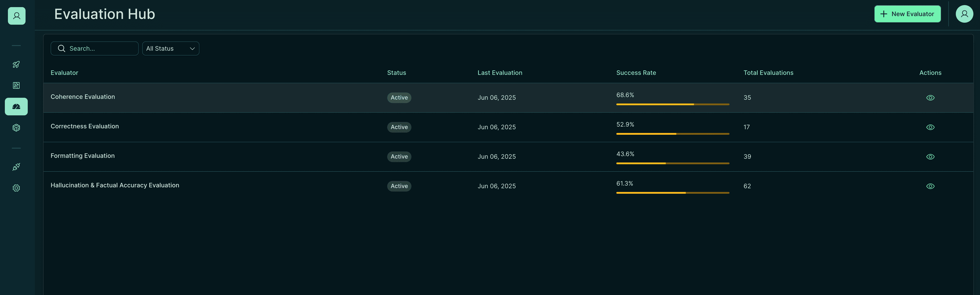
Task: Click the user account icon in top-right corner
Action: [964, 14]
